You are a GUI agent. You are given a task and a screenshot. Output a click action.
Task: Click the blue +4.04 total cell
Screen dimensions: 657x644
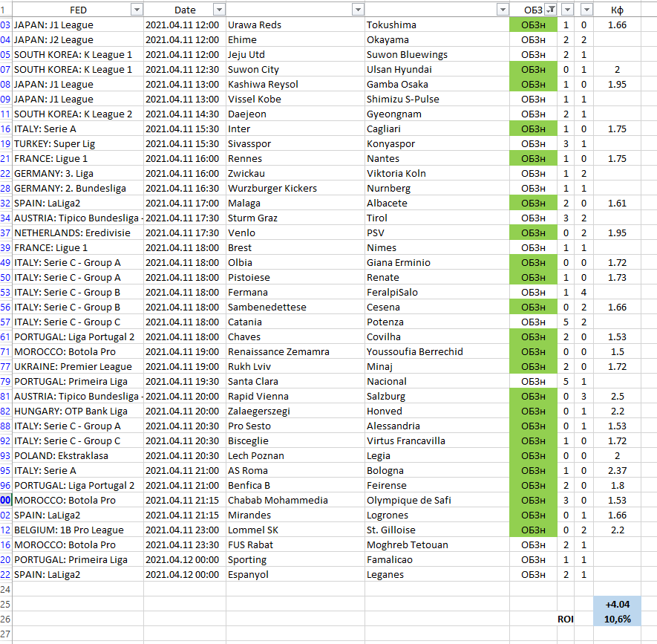click(617, 604)
